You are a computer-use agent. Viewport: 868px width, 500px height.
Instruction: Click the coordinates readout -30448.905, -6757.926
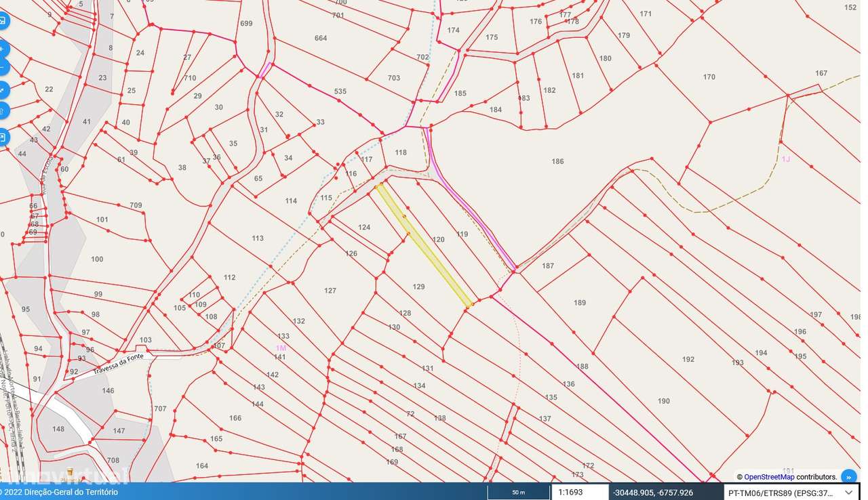[x=652, y=493]
